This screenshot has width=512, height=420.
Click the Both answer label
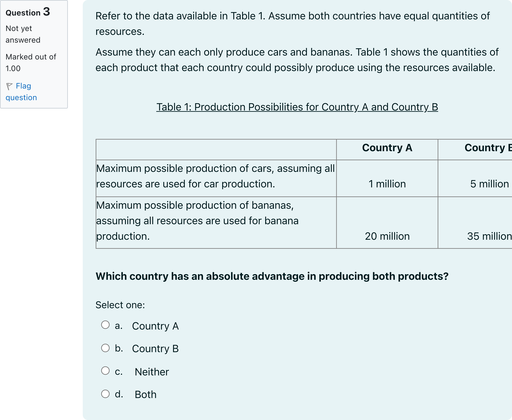[145, 395]
